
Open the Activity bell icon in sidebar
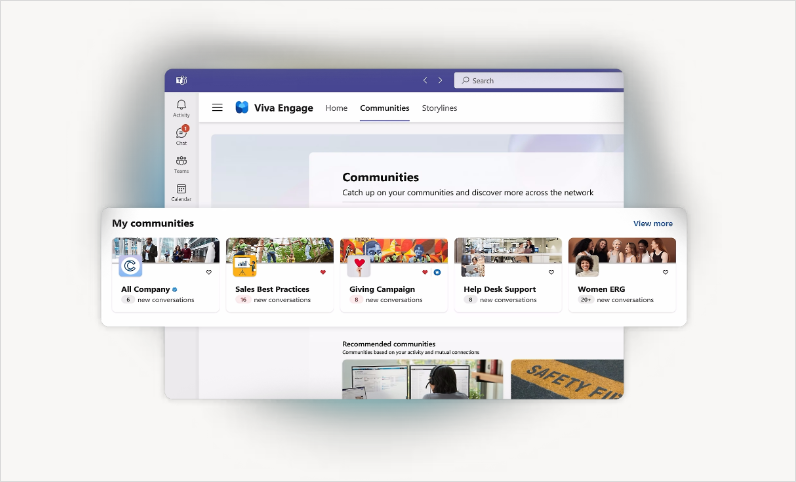pyautogui.click(x=181, y=108)
